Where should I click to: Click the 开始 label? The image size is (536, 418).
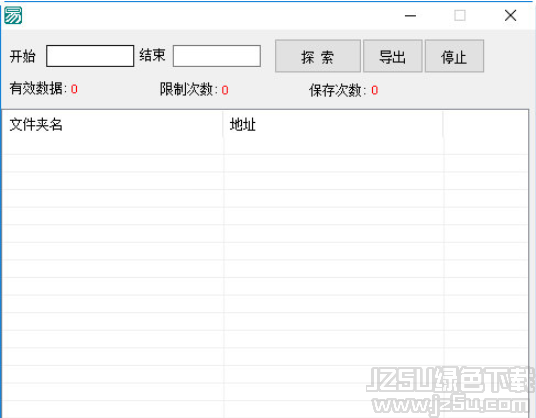tap(23, 56)
